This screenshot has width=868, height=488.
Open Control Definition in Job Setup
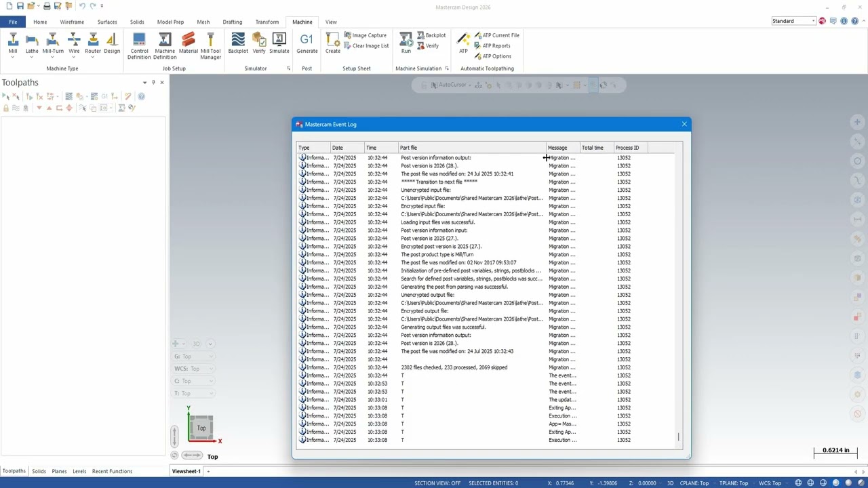coord(139,46)
